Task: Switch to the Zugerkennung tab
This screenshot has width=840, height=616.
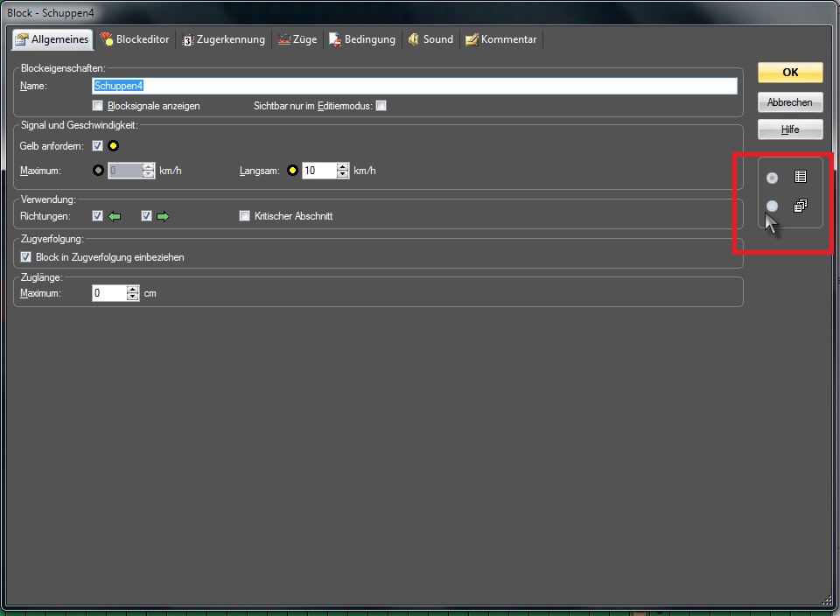Action: (223, 39)
